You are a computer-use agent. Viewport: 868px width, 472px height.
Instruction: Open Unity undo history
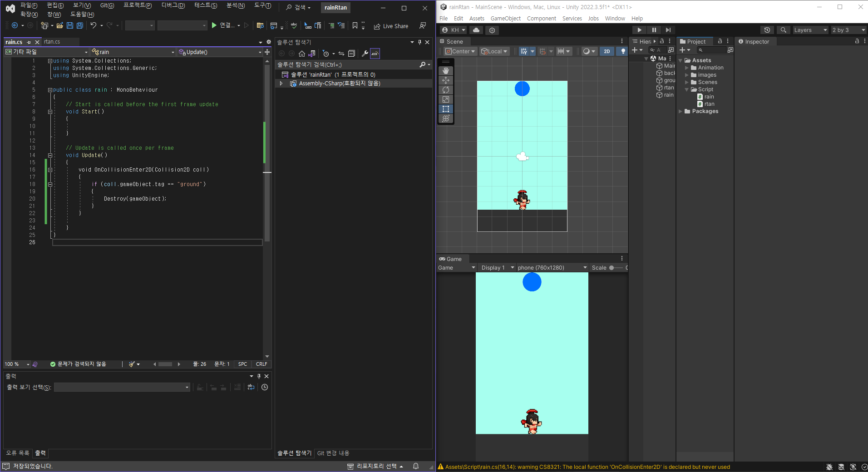(767, 30)
